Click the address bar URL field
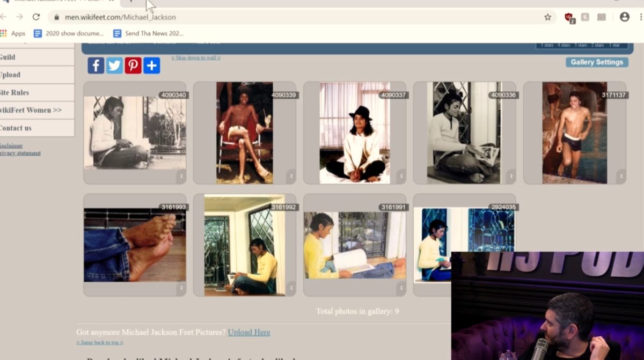Screen dimensions: 644x360 tap(268, 17)
